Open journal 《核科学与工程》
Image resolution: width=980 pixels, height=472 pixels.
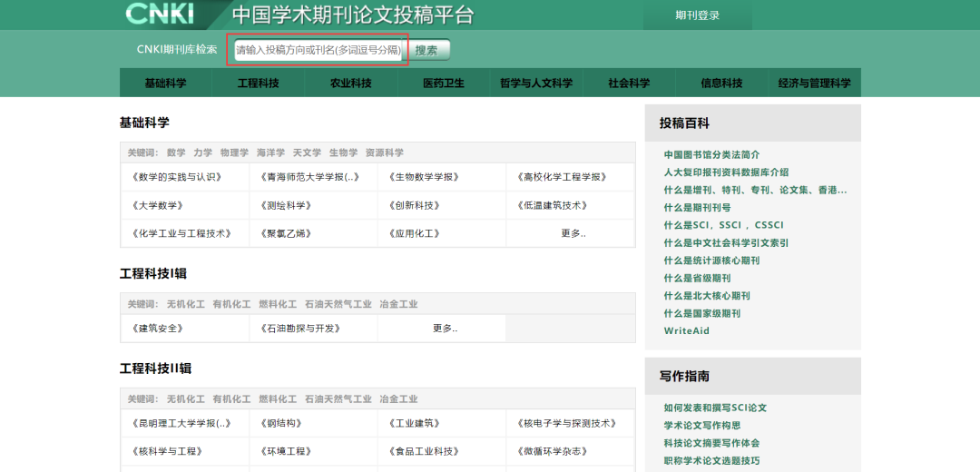(x=167, y=451)
